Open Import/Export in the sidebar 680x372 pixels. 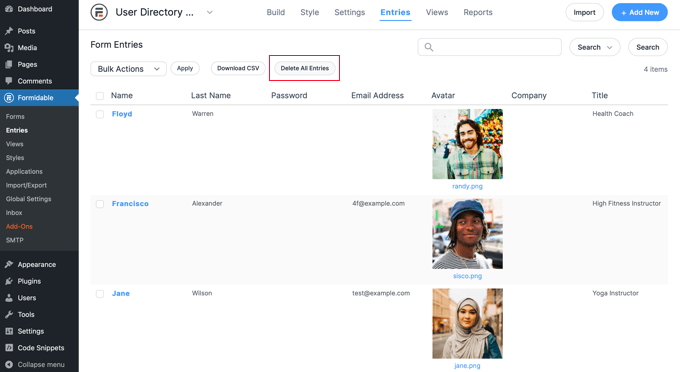click(26, 185)
